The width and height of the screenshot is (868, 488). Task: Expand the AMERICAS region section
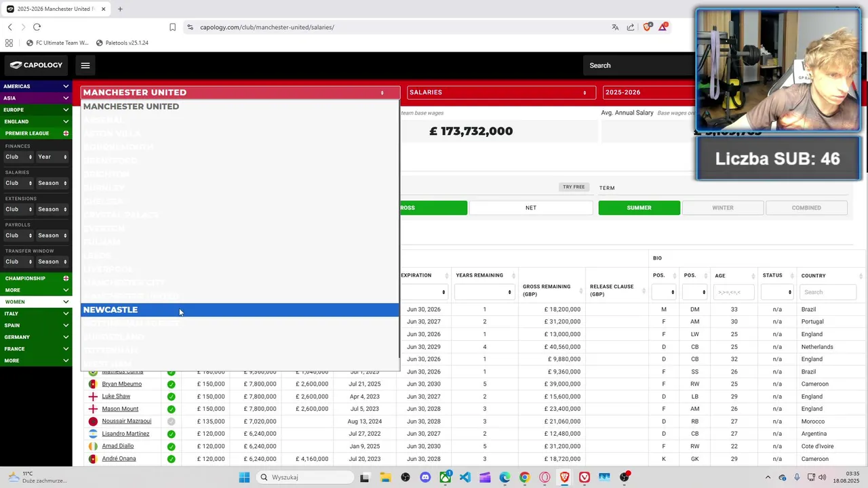tap(36, 87)
